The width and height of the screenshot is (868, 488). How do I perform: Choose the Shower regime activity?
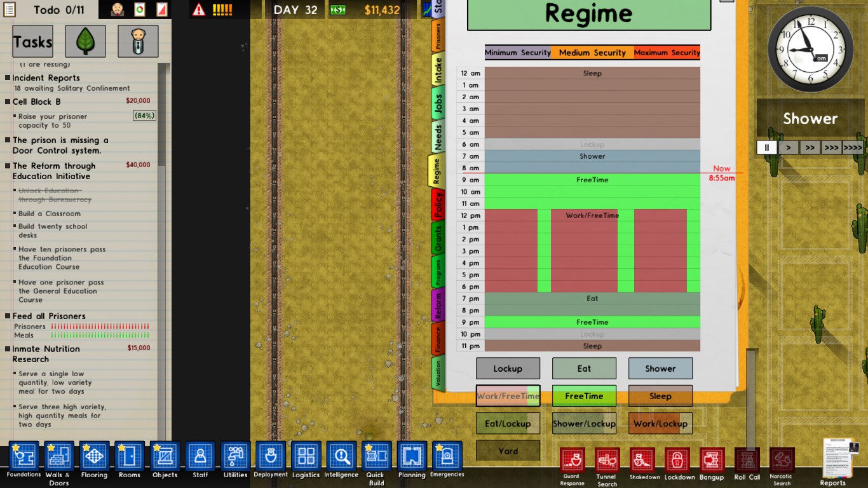tap(660, 369)
